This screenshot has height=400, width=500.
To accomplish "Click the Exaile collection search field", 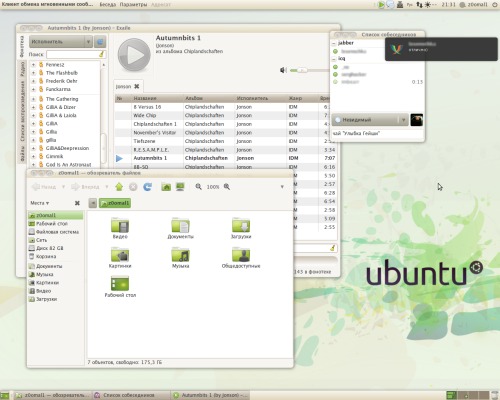I will 72,54.
